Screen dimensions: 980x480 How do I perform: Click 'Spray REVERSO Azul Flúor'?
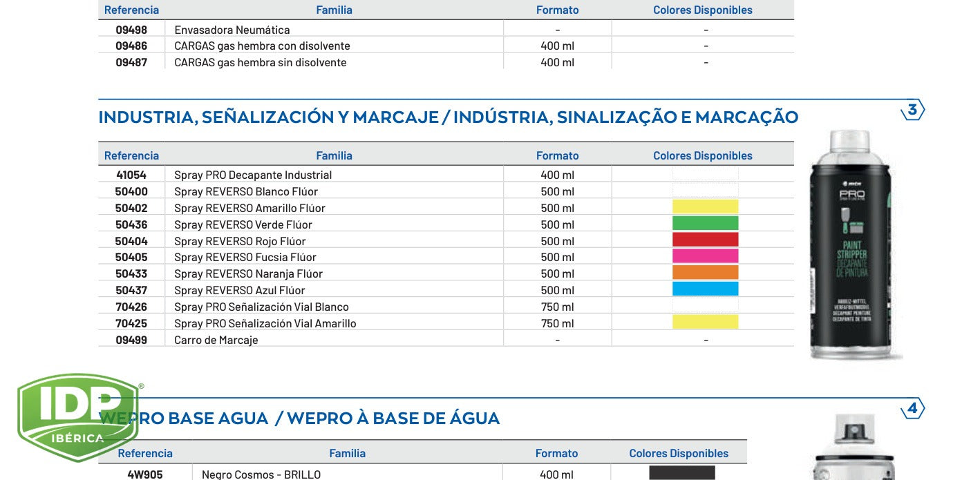tap(240, 290)
